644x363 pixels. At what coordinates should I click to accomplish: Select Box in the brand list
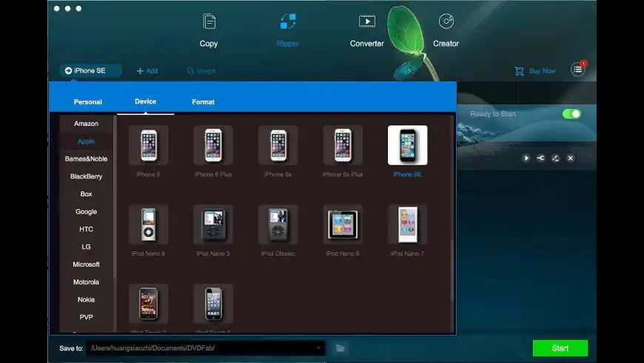click(87, 194)
